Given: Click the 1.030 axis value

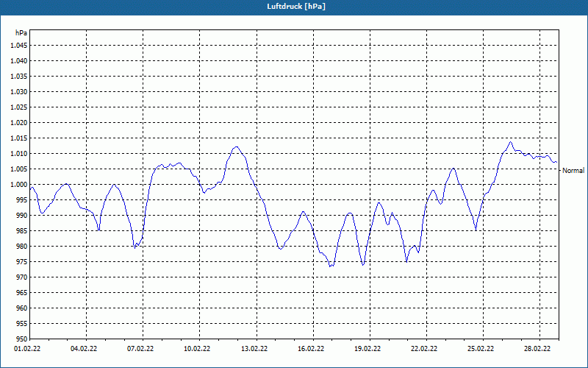Looking at the screenshot, I should pos(19,91).
